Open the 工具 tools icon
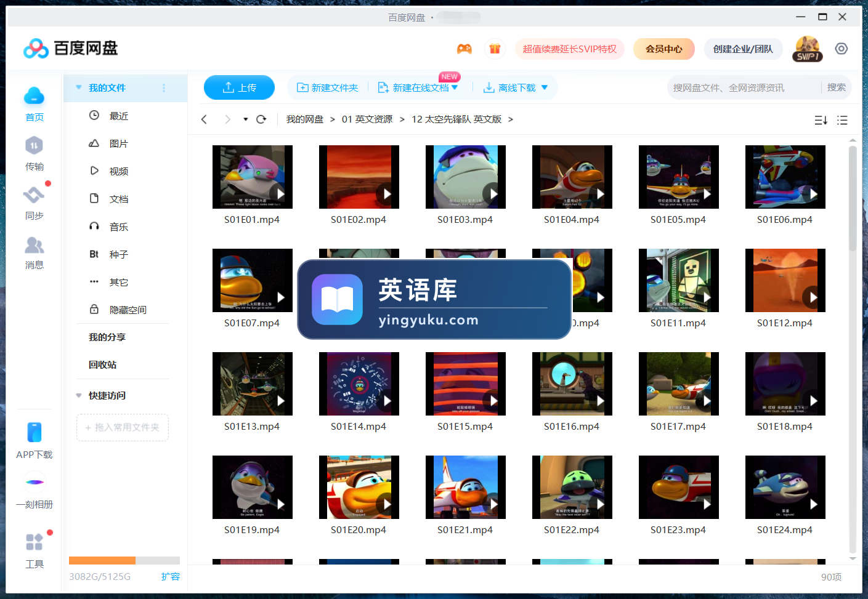This screenshot has width=868, height=599. (34, 542)
